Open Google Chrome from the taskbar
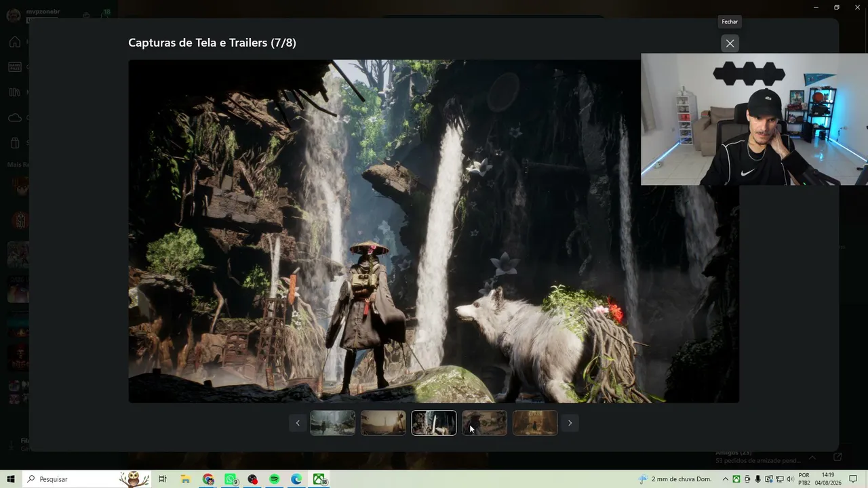The width and height of the screenshot is (868, 488). coord(208,479)
